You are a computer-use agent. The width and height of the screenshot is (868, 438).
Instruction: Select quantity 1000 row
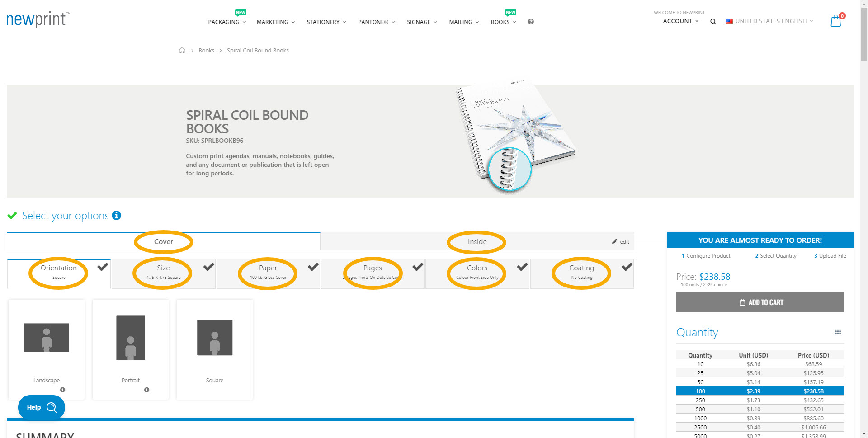(760, 418)
